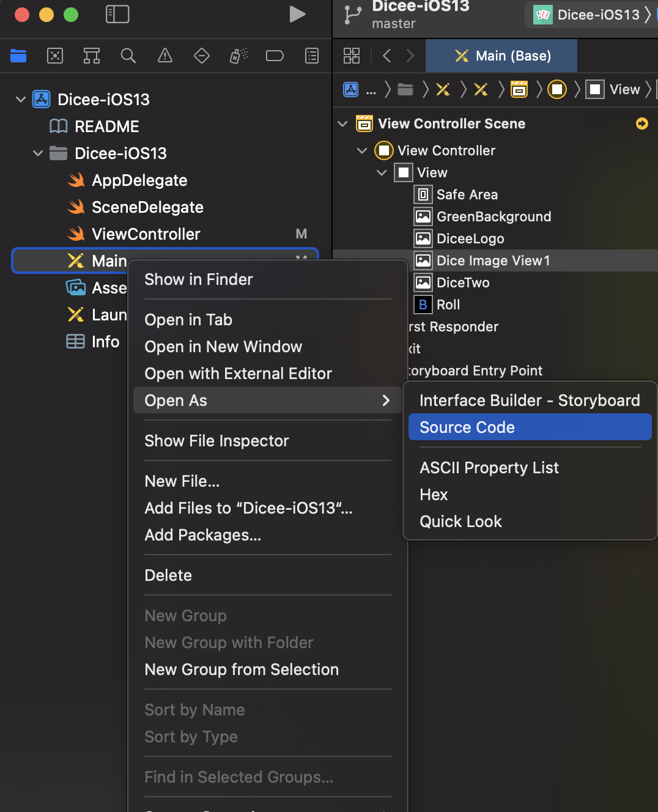Select Safe Area in the outline

coord(467,195)
